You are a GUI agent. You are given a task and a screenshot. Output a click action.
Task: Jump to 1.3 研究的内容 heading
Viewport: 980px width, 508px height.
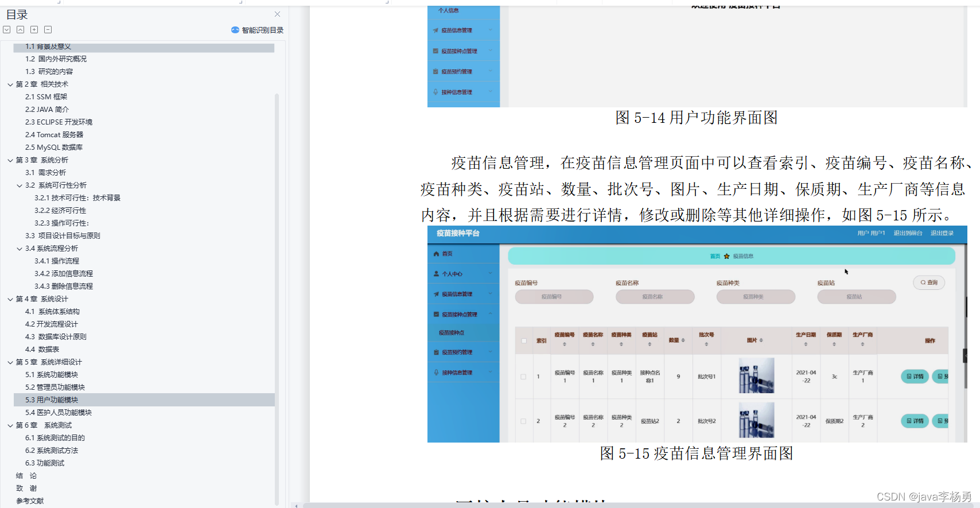point(49,72)
